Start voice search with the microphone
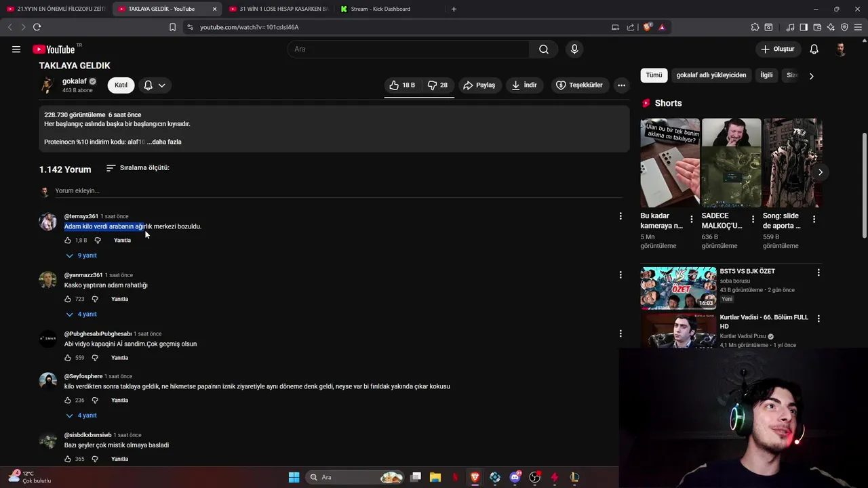The height and width of the screenshot is (488, 868). coord(574,49)
